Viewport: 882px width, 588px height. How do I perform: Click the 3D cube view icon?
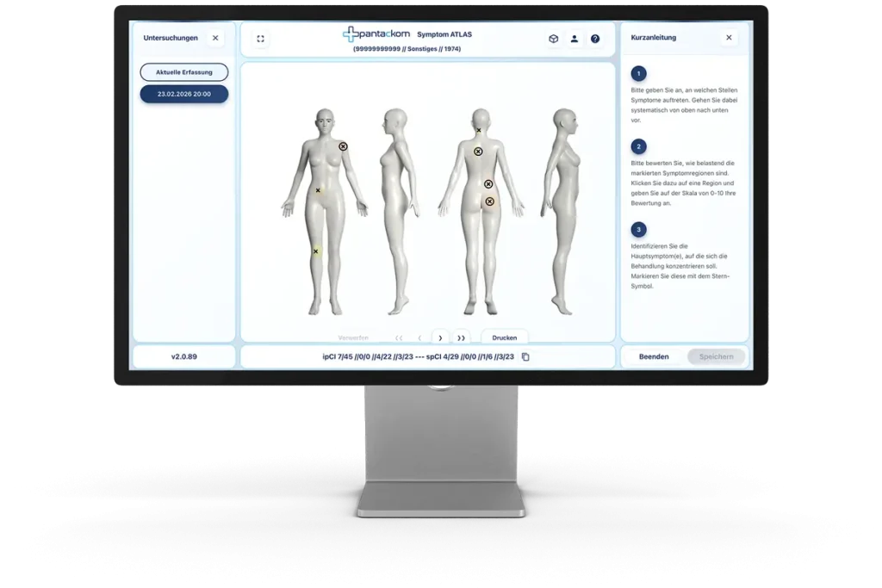click(553, 39)
